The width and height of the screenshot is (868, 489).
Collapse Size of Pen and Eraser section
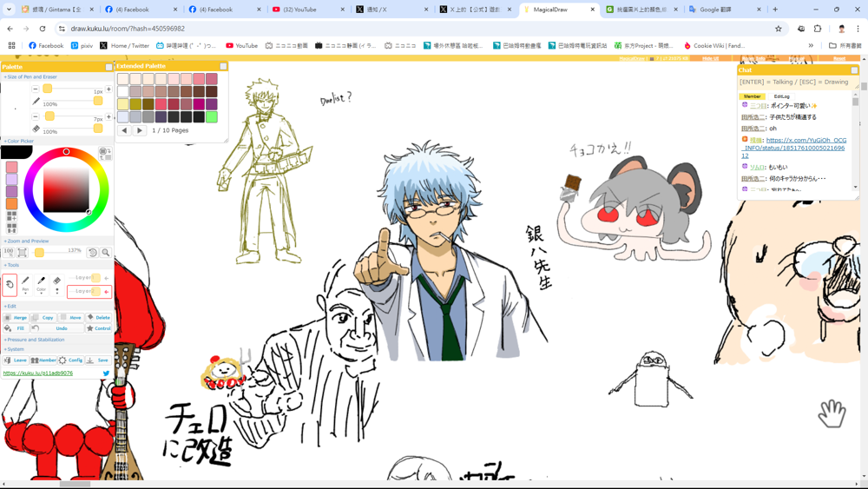point(31,77)
